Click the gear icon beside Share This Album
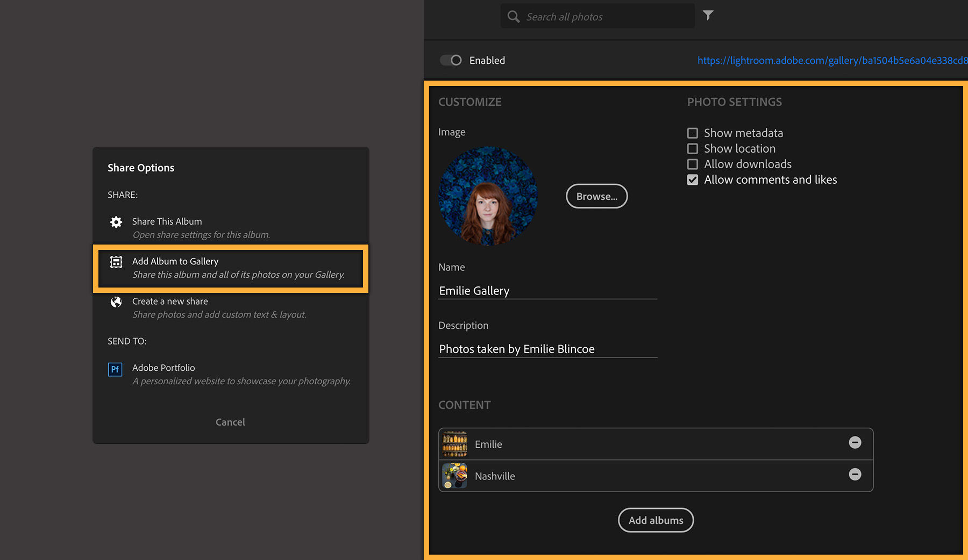The width and height of the screenshot is (968, 560). (116, 221)
